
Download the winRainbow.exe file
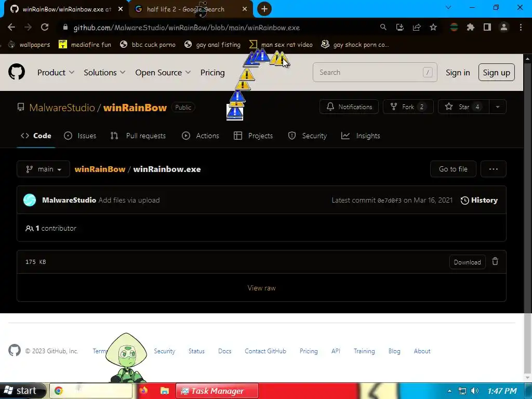point(467,262)
